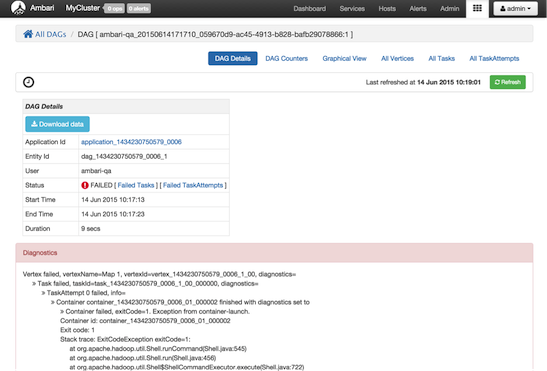Click the All DAGs home icon
The width and height of the screenshot is (547, 371).
[x=28, y=34]
